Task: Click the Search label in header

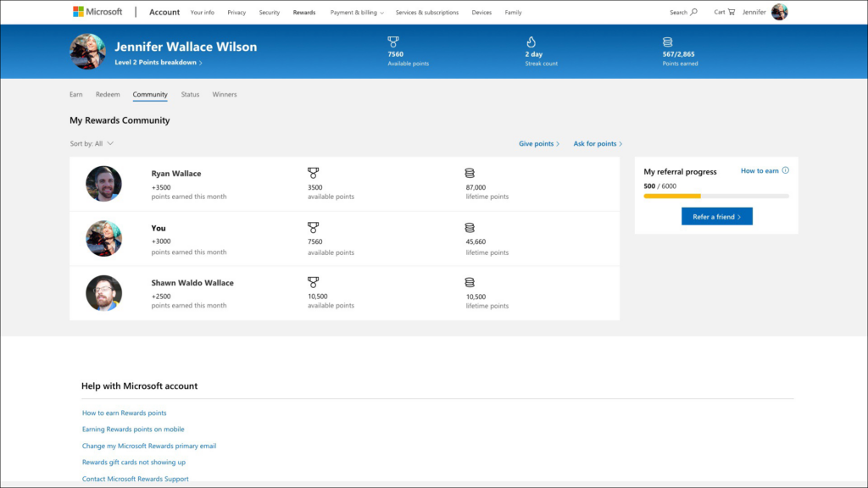Action: 678,12
